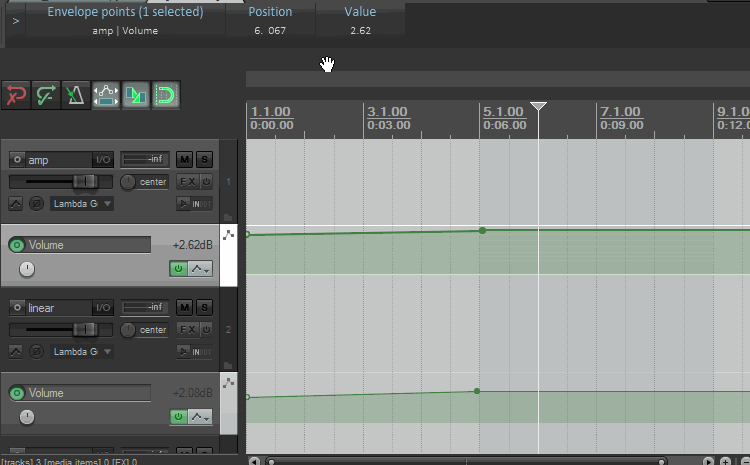Bypass linear Volume envelope

click(178, 417)
